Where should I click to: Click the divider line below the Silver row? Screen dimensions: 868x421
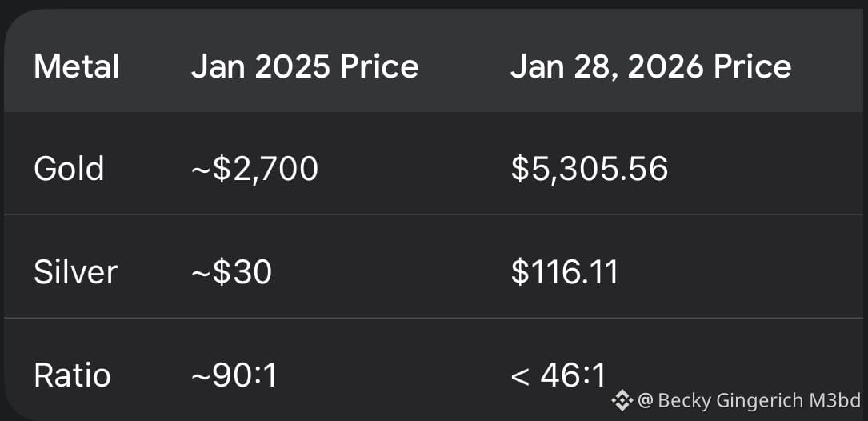(434, 318)
